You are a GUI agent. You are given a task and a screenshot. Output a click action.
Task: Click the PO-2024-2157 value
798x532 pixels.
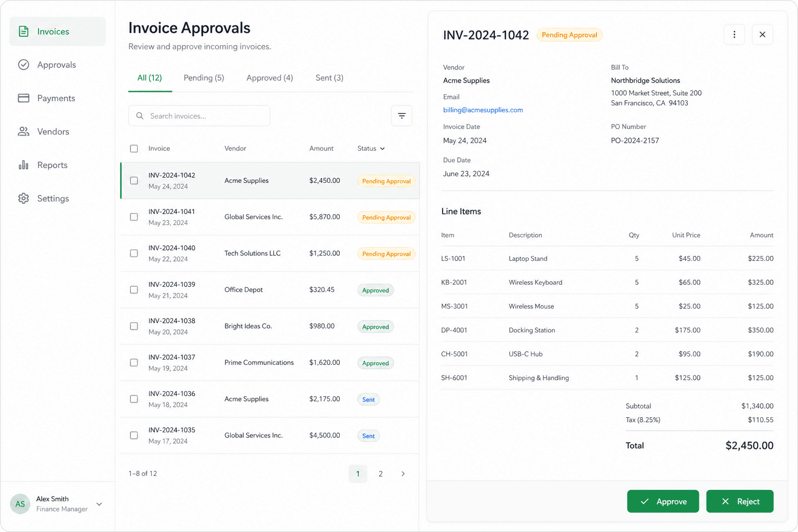click(635, 141)
